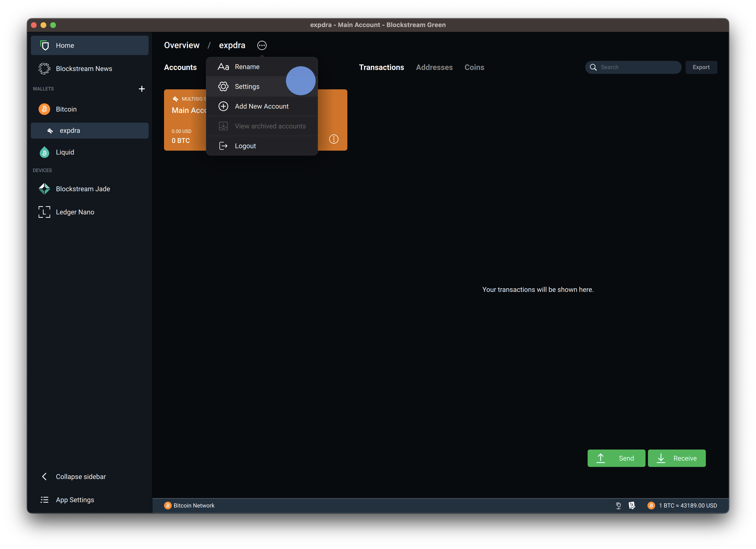Click the Export button

(701, 67)
